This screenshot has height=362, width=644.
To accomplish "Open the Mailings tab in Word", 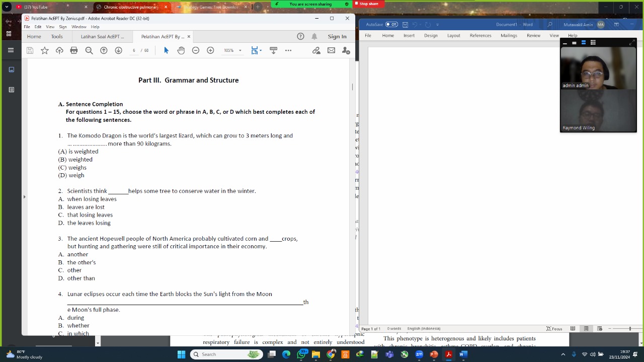I will click(509, 35).
